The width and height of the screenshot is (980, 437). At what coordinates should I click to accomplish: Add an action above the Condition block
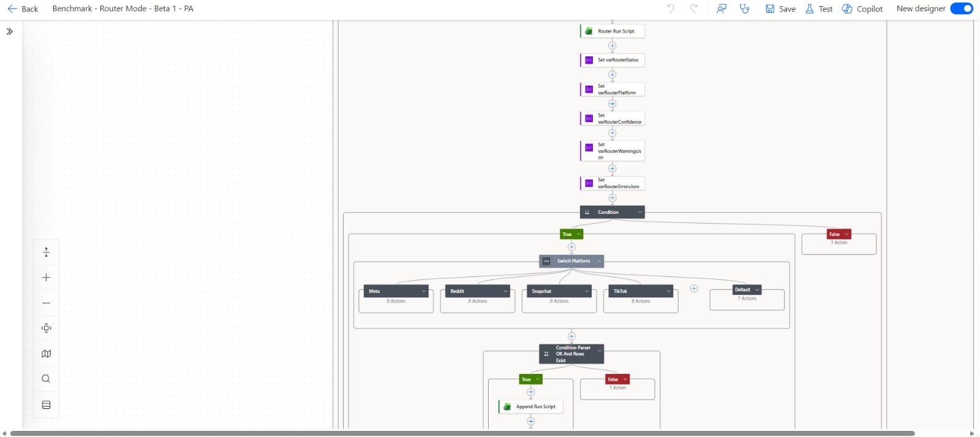pos(612,198)
